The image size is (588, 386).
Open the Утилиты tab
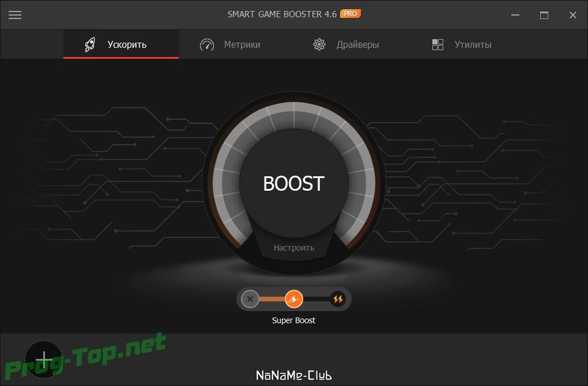(x=462, y=44)
